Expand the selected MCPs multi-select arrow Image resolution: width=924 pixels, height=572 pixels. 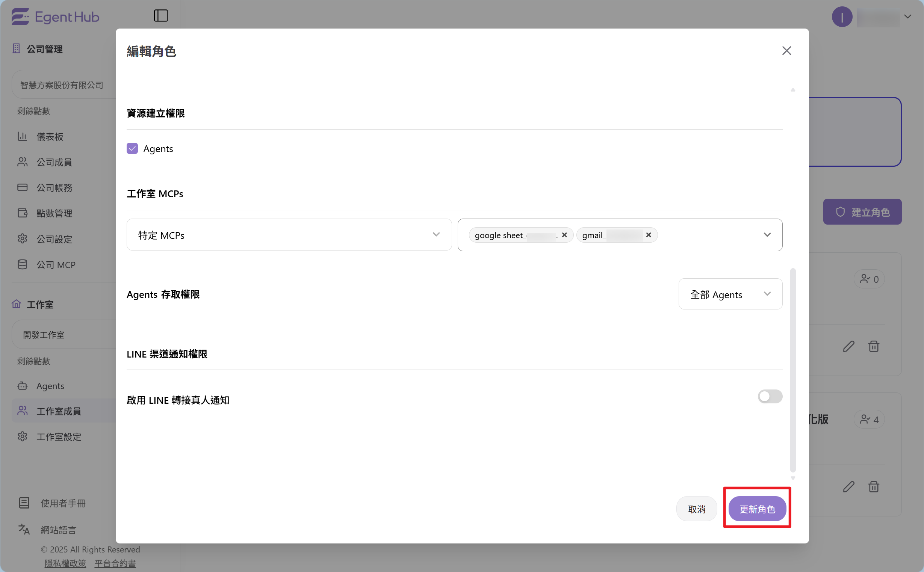[x=767, y=235]
